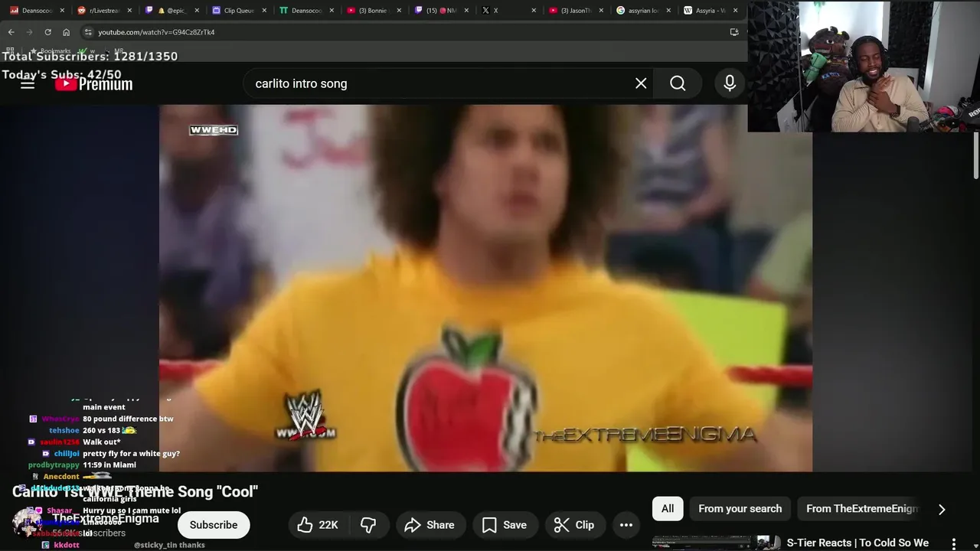This screenshot has height=551, width=980.
Task: Switch to the r/Livestream Reddit tab
Action: 106,11
